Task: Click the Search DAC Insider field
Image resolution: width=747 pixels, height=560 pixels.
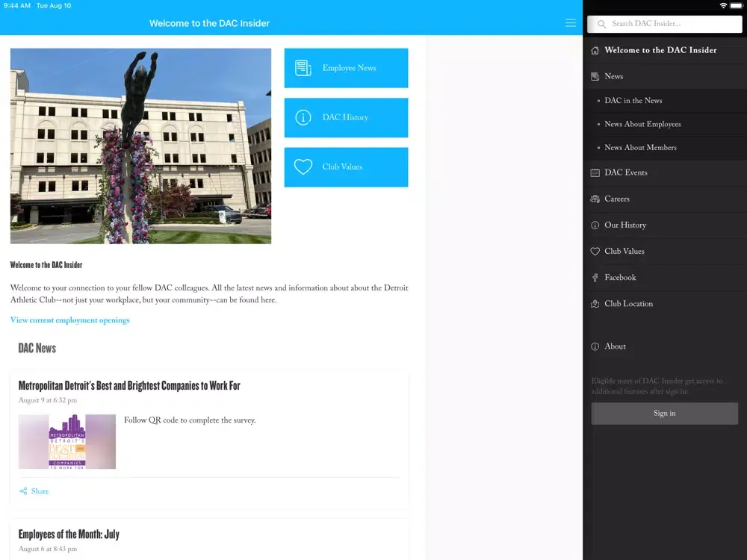Action: click(x=665, y=24)
